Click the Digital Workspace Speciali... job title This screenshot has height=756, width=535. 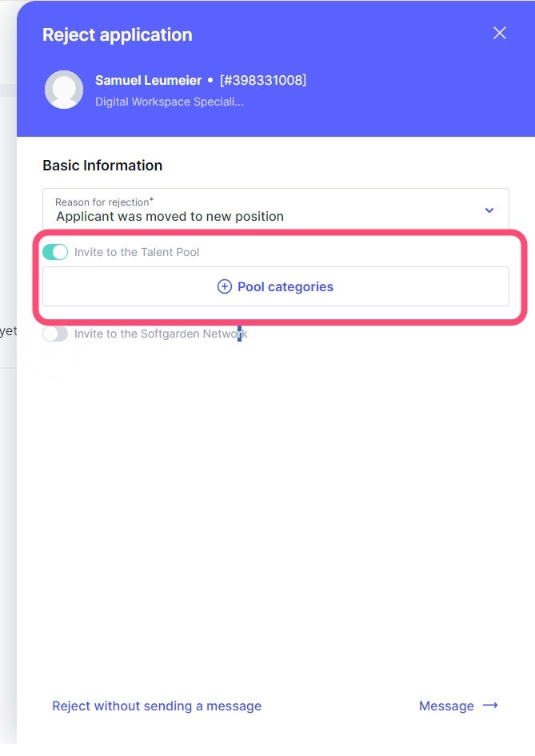[x=169, y=102]
